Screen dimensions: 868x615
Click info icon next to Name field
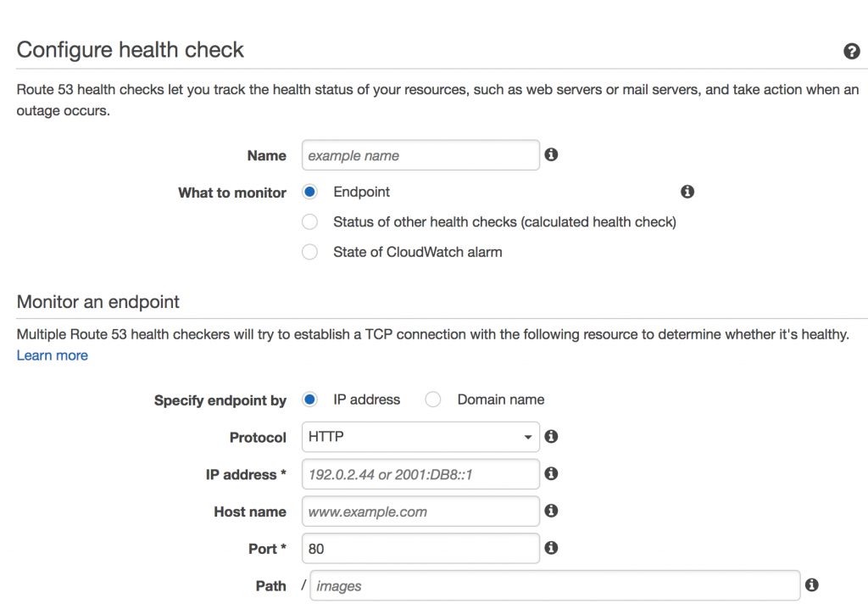click(551, 154)
